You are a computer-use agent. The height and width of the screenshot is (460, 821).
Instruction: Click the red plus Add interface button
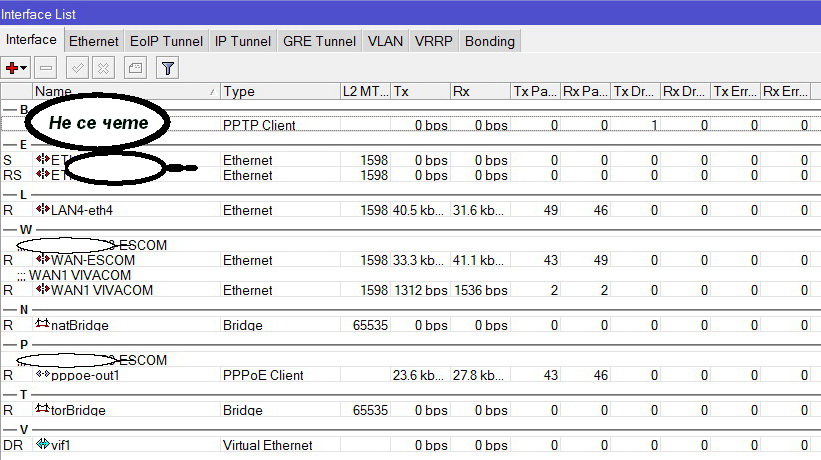(x=14, y=68)
